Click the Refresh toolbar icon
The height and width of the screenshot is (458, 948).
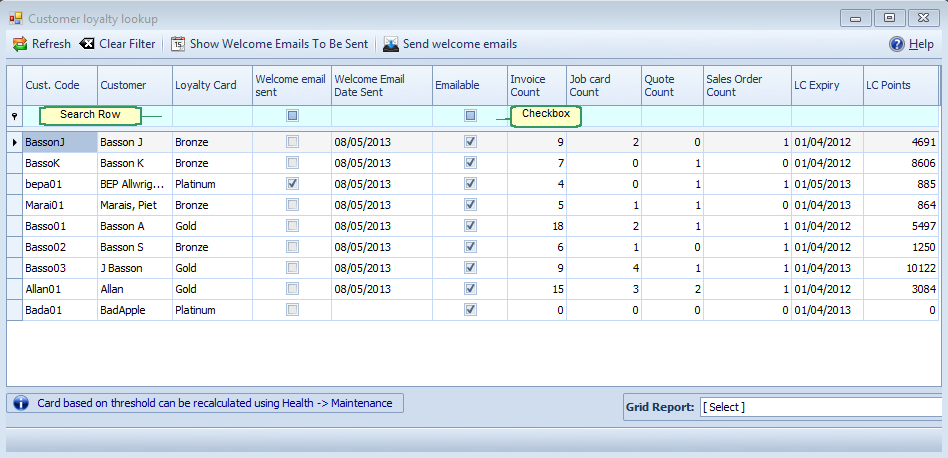[x=20, y=44]
